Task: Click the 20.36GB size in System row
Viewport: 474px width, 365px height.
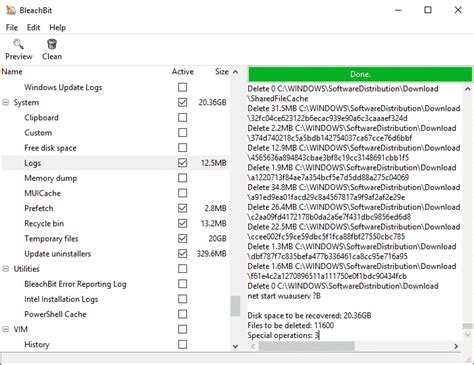Action: [212, 102]
